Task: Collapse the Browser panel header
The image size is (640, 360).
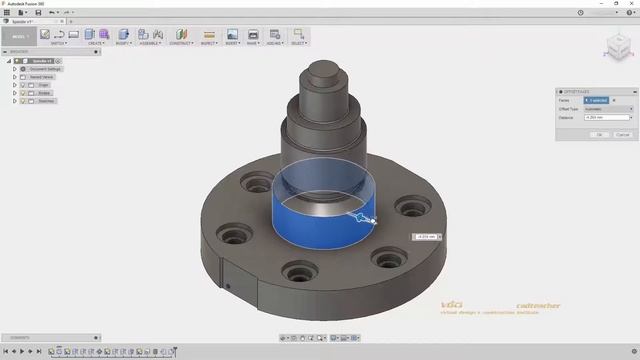Action: pyautogui.click(x=5, y=52)
